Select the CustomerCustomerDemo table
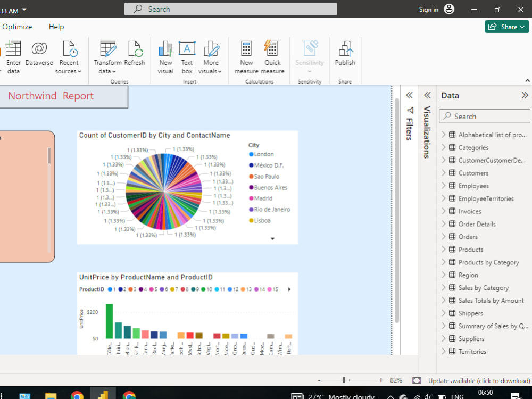 (x=492, y=161)
